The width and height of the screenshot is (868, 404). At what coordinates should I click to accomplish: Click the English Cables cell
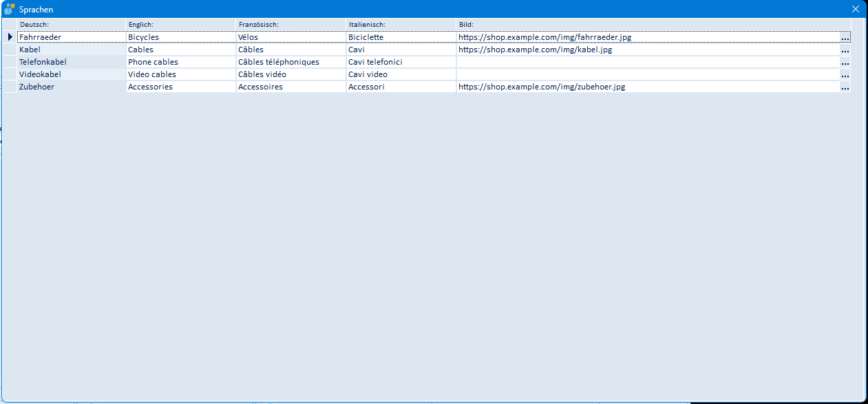tap(181, 50)
